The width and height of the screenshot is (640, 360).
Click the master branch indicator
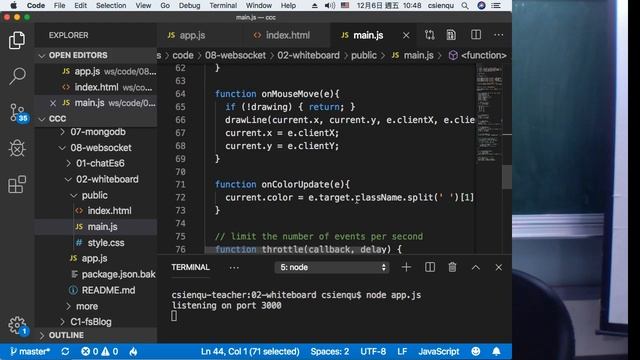(30, 351)
